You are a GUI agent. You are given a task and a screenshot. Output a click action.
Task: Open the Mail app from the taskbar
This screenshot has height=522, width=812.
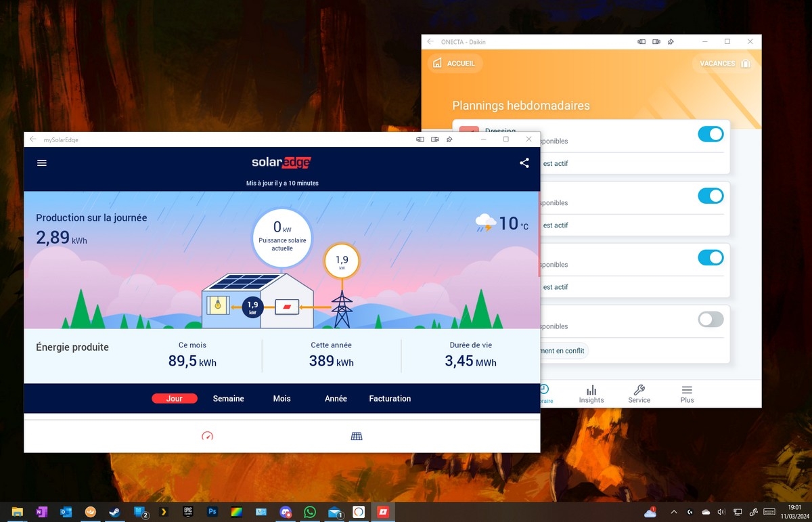tap(335, 513)
